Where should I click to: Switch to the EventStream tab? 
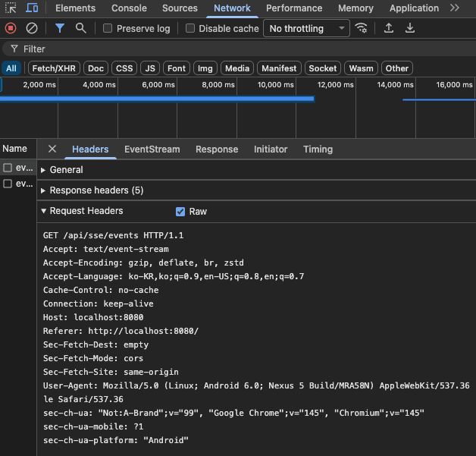point(152,149)
